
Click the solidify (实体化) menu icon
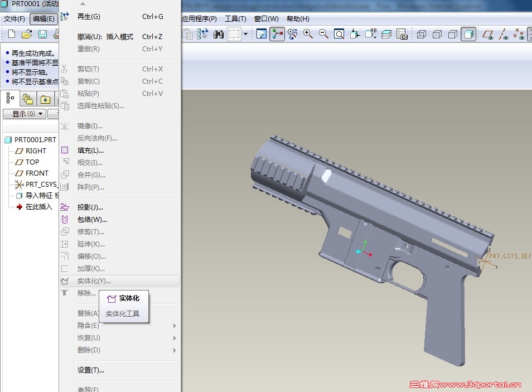pyautogui.click(x=65, y=281)
